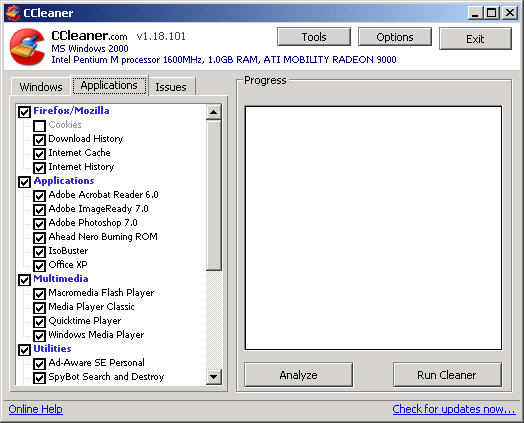Click the CCleaner logo in header

pyautogui.click(x=27, y=47)
